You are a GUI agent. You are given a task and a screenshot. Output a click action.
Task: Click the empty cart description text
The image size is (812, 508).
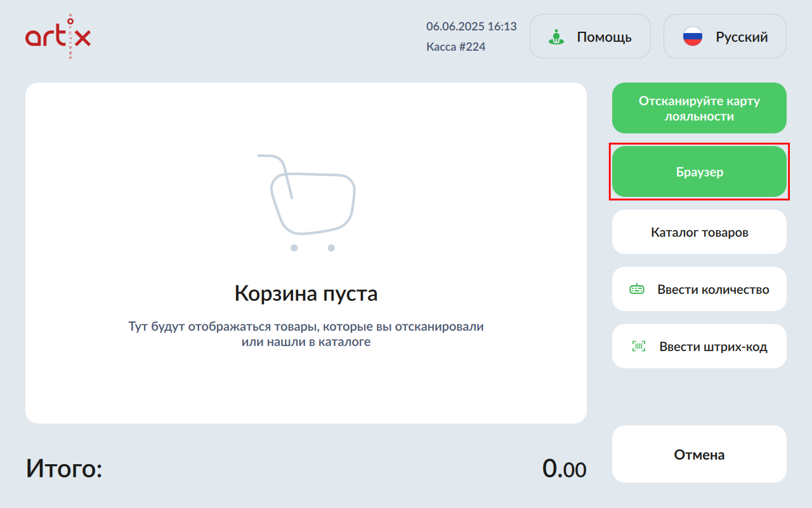tap(306, 334)
